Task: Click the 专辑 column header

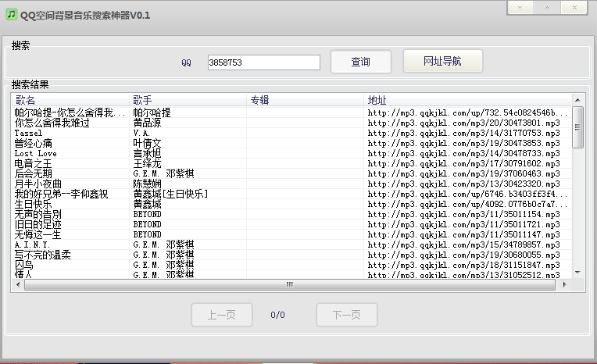Action: click(305, 100)
